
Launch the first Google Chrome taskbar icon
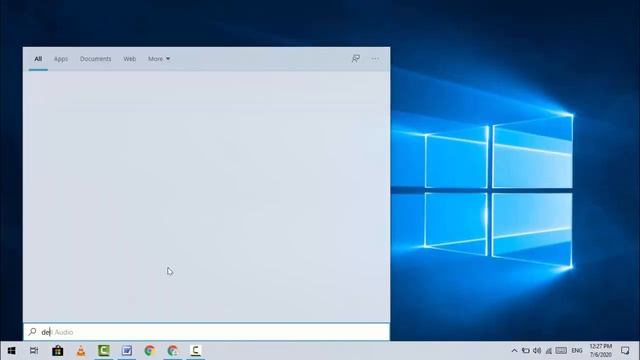(149, 350)
